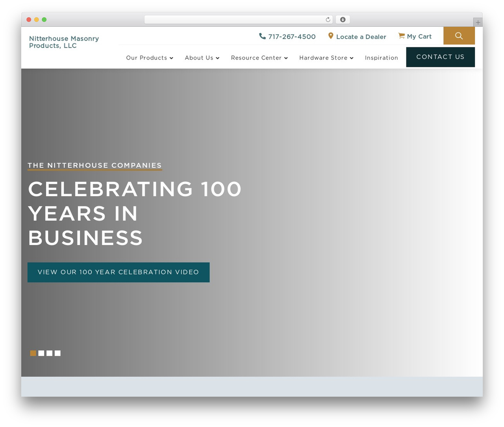Viewport: 504px width, 427px height.
Task: Open the gold search magnifier button
Action: click(x=459, y=36)
